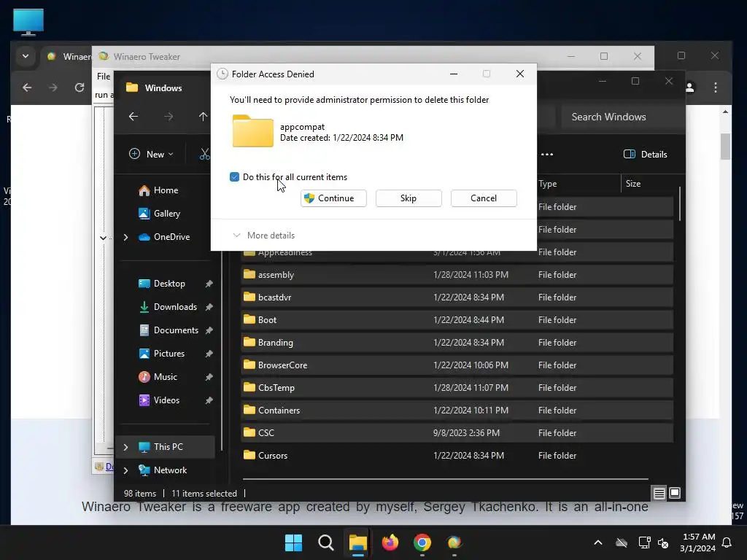This screenshot has width=747, height=560.
Task: Open Home in navigation pane
Action: point(166,190)
